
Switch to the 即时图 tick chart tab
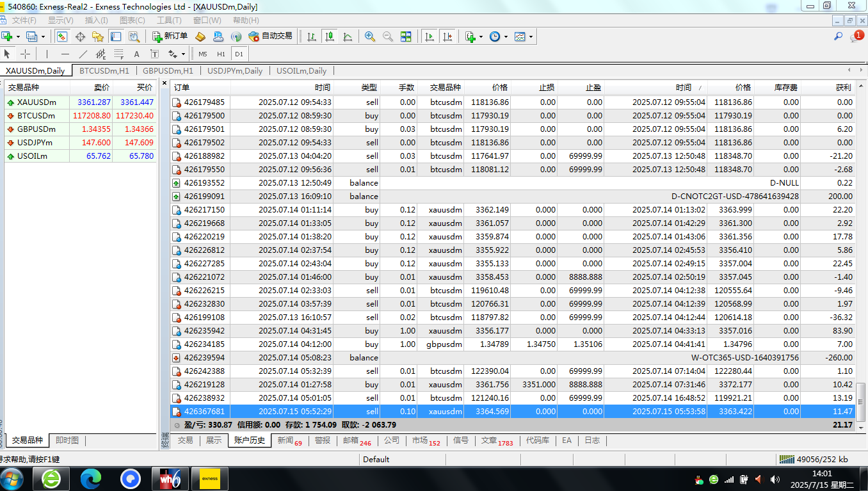(67, 440)
